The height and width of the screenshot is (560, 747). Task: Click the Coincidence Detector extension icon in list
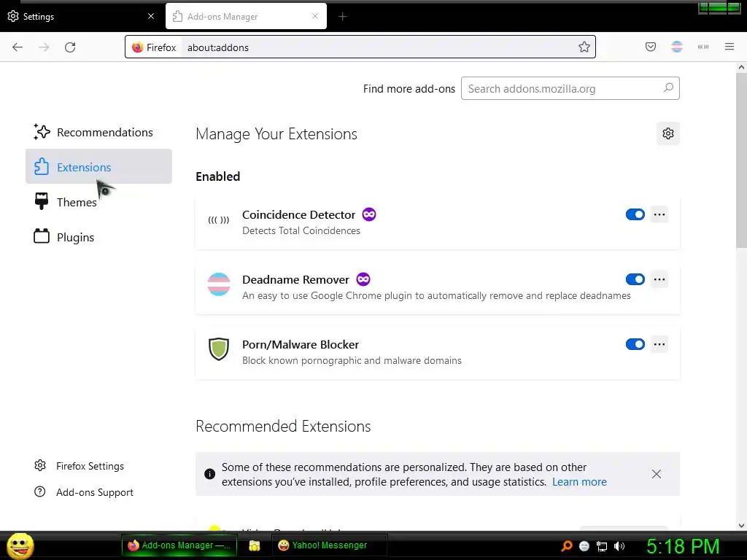(219, 220)
